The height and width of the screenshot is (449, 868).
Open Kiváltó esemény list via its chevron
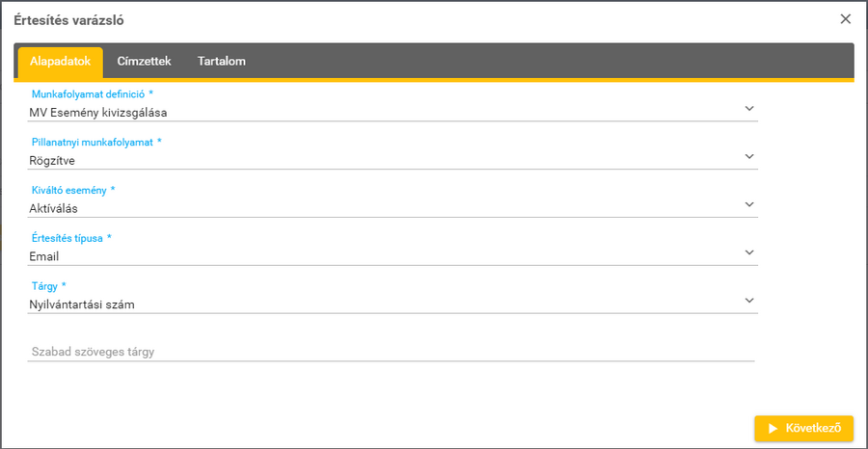(749, 204)
